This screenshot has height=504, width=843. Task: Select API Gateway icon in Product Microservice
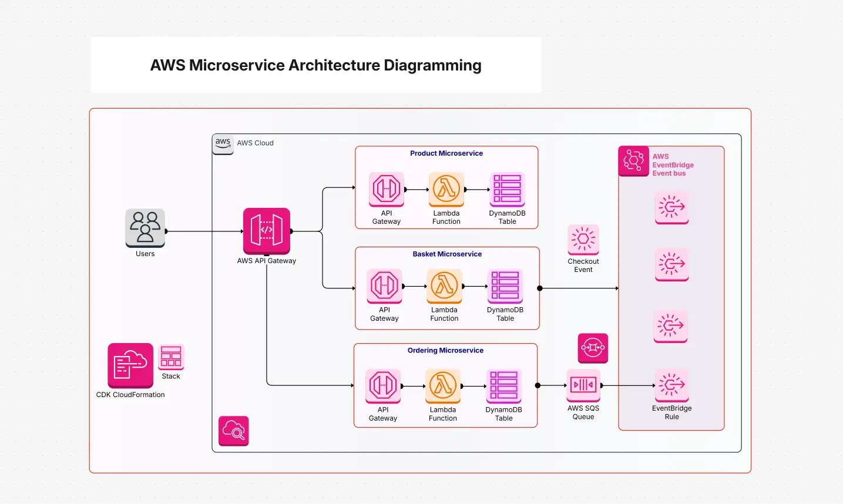(387, 189)
